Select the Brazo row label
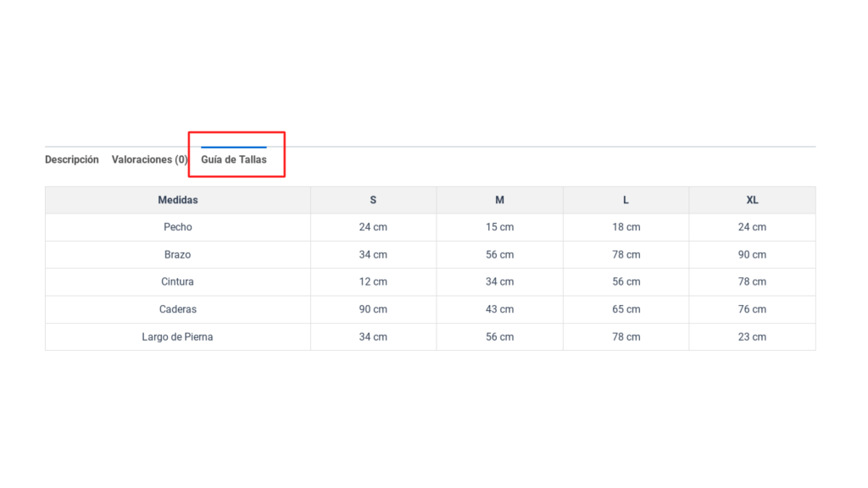868x488 pixels. (x=178, y=254)
